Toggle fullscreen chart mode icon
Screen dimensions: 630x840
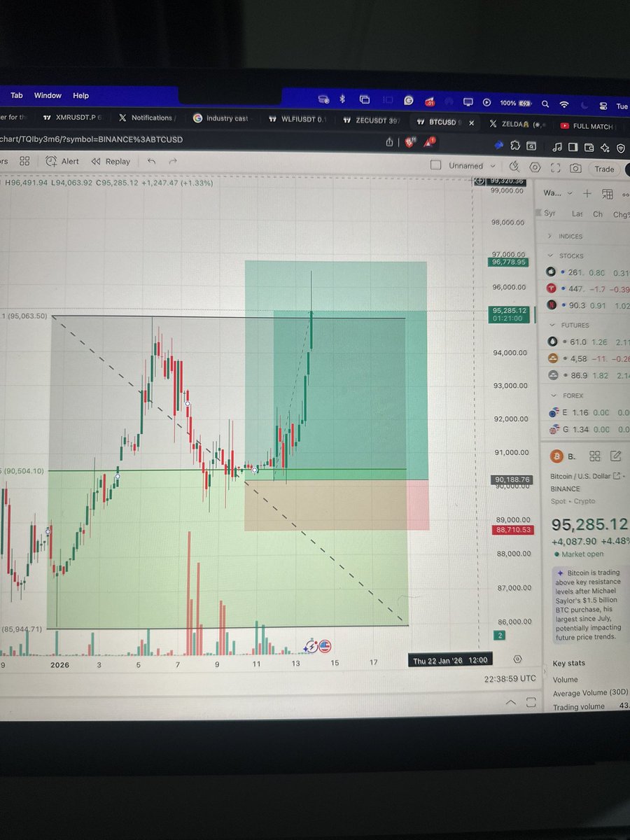coord(556,168)
